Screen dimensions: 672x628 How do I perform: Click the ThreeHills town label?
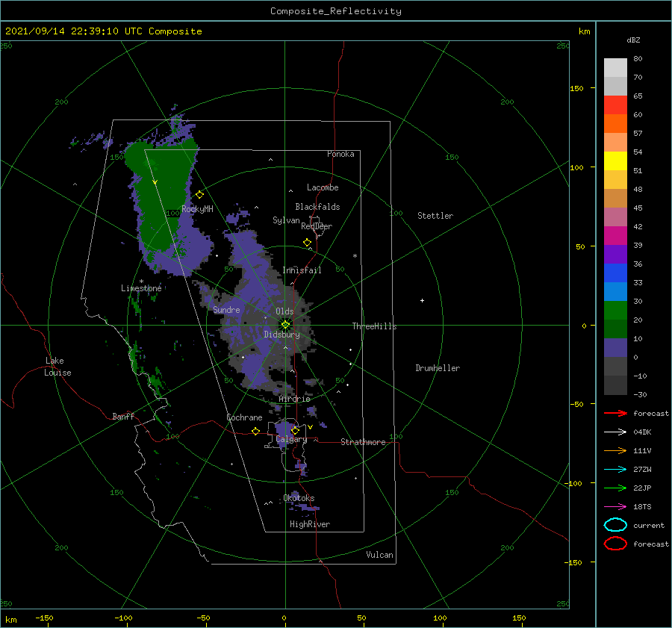click(x=374, y=326)
